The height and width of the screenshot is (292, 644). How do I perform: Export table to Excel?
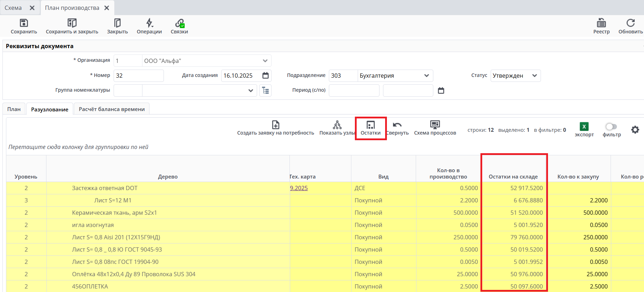click(584, 127)
